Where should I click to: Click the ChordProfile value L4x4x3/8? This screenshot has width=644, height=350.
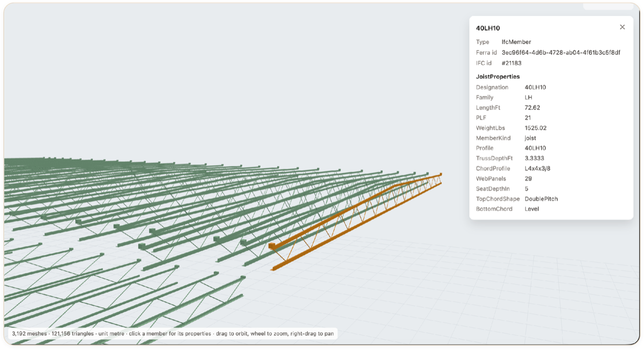tap(537, 168)
